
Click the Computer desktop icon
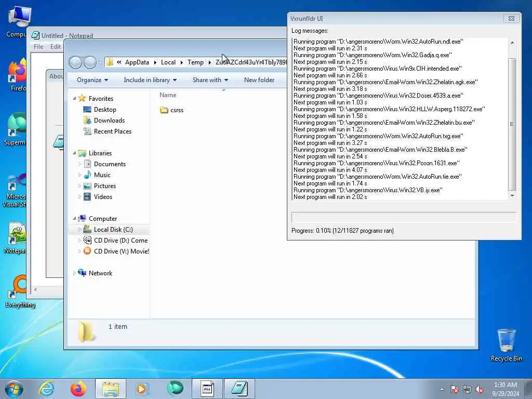click(x=18, y=21)
